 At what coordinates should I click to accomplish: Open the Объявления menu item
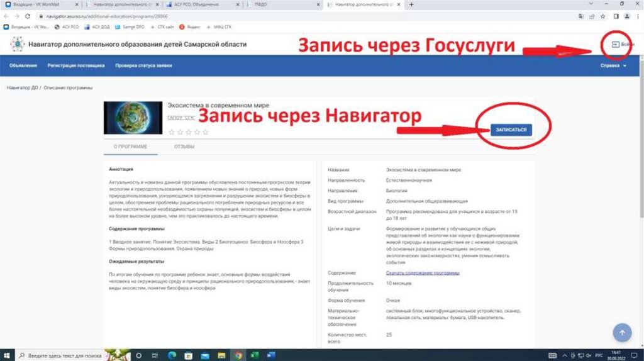(23, 65)
